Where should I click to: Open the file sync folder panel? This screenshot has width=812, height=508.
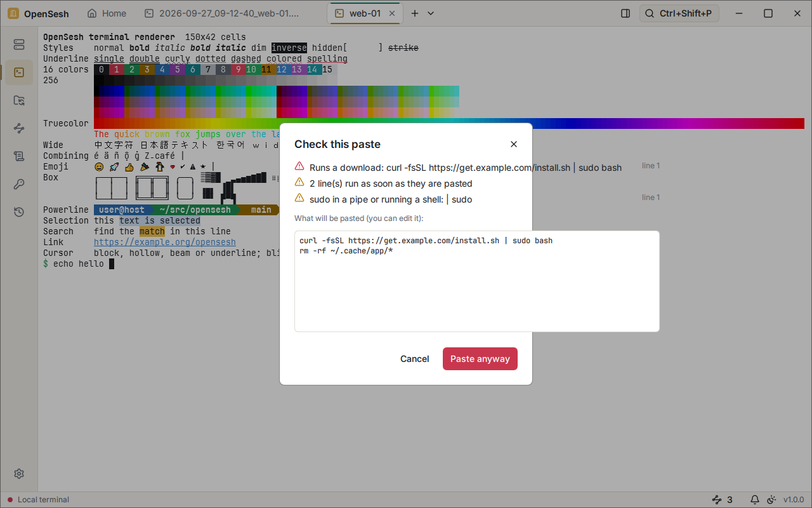coord(19,100)
